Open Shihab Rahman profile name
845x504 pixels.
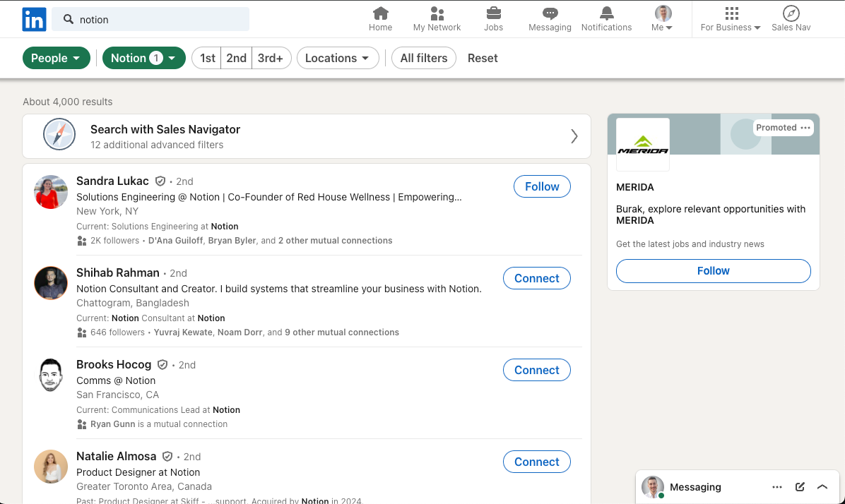(118, 272)
